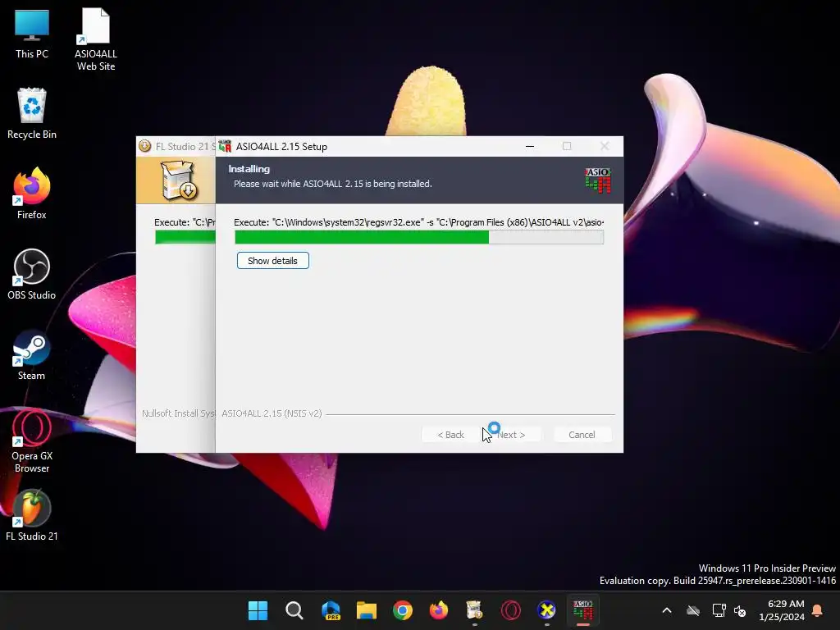
Task: Open the Windows Start menu
Action: 258,610
